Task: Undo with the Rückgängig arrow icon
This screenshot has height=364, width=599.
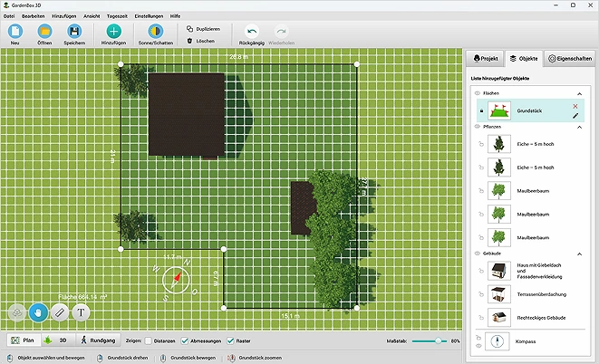Action: 252,32
